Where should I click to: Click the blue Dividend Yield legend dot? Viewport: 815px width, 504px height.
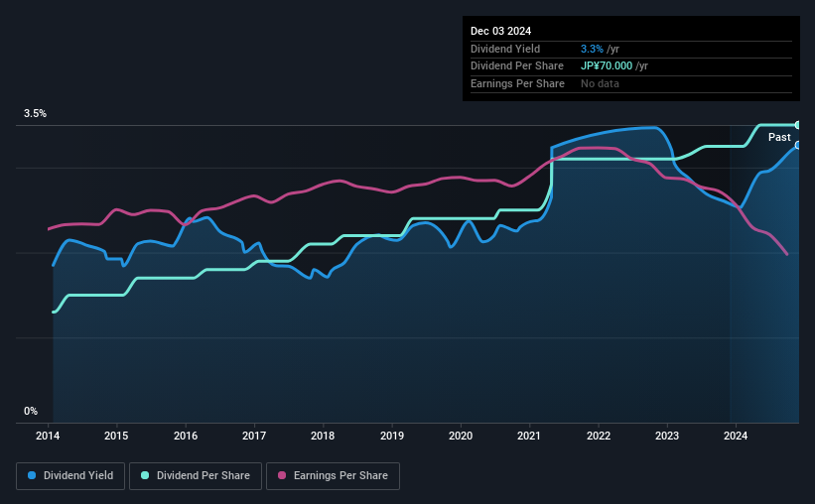coord(32,475)
